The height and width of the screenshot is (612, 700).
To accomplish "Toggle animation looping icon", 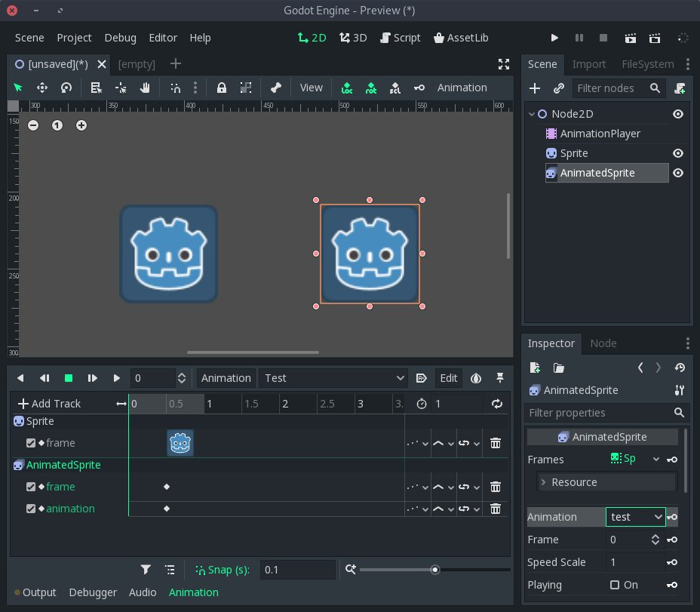I will point(497,404).
